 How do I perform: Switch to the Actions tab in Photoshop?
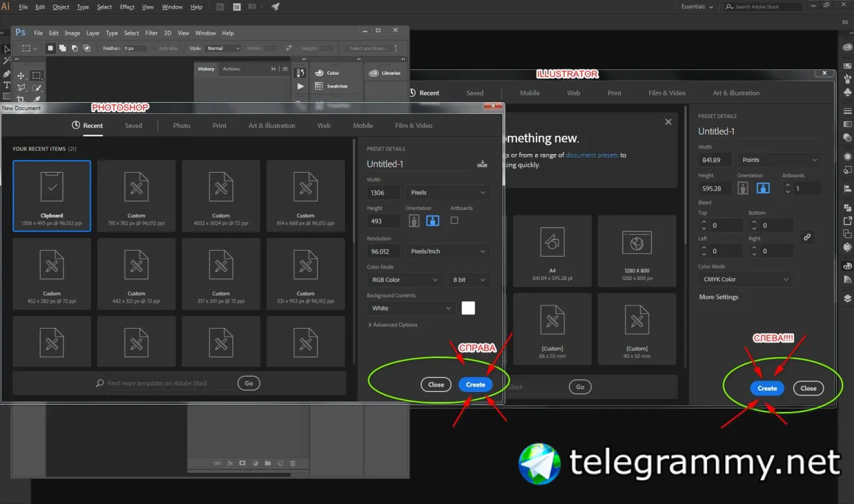[x=232, y=69]
